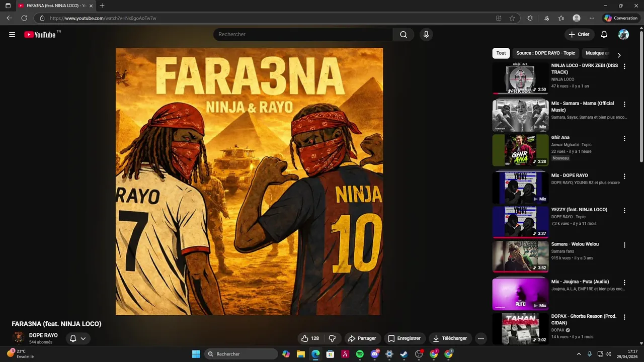Open the YouTube guide hamburger menu
This screenshot has width=644, height=362.
pos(12,35)
